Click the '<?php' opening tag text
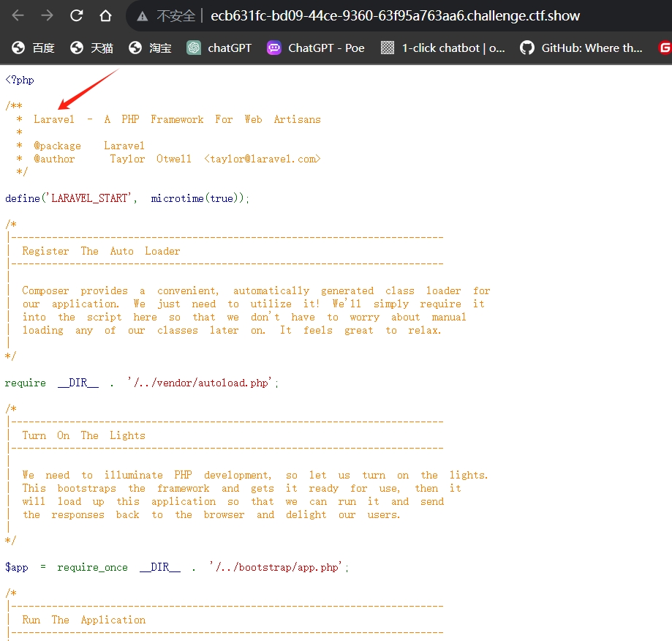The image size is (672, 641). coord(20,80)
